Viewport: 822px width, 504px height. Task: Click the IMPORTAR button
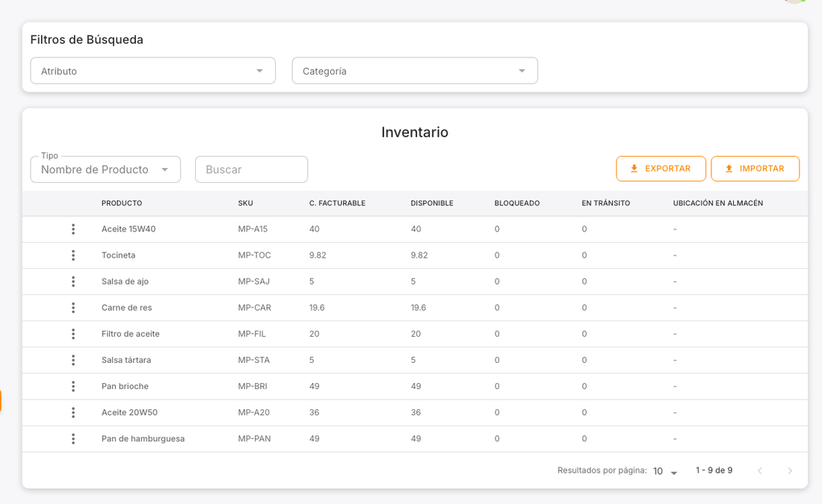tap(755, 169)
